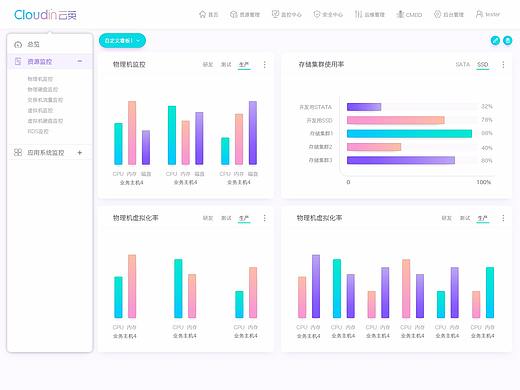Switch 物理机监控 card to 测试 tab
This screenshot has height=390, width=520.
[x=226, y=64]
